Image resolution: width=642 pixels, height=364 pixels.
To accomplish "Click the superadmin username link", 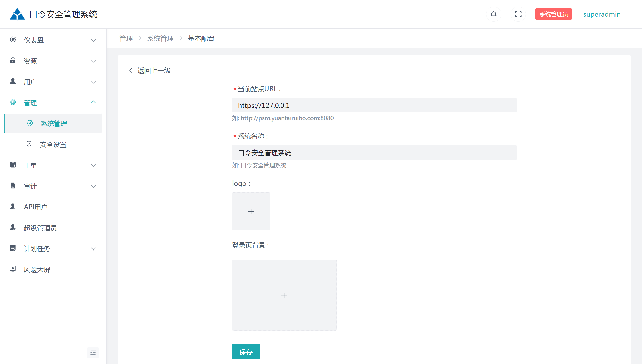I will (x=602, y=14).
